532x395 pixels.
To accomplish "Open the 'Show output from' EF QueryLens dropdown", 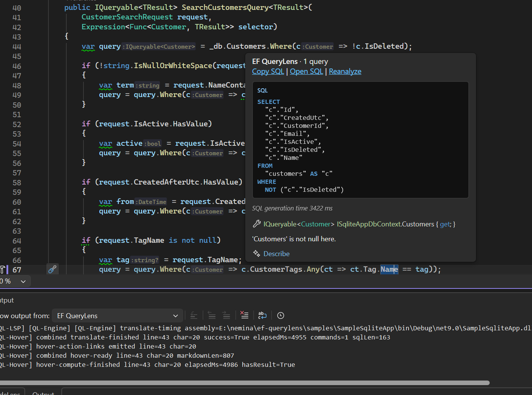I will [x=117, y=315].
